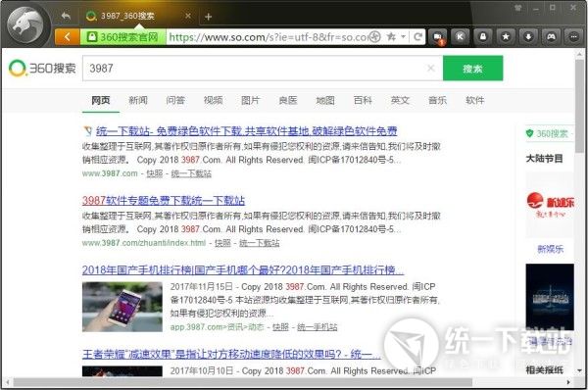Clear the search box with X icon
The height and width of the screenshot is (390, 588).
tap(431, 68)
